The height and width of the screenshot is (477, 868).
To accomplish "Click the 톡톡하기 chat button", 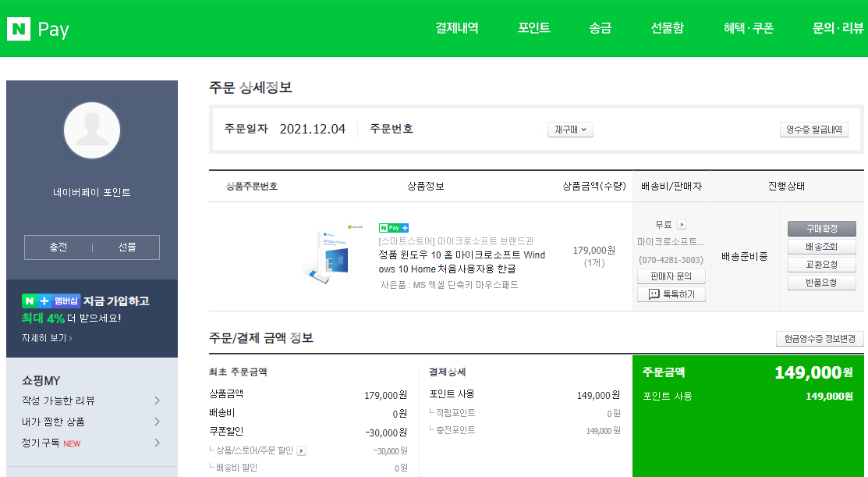I will click(671, 294).
